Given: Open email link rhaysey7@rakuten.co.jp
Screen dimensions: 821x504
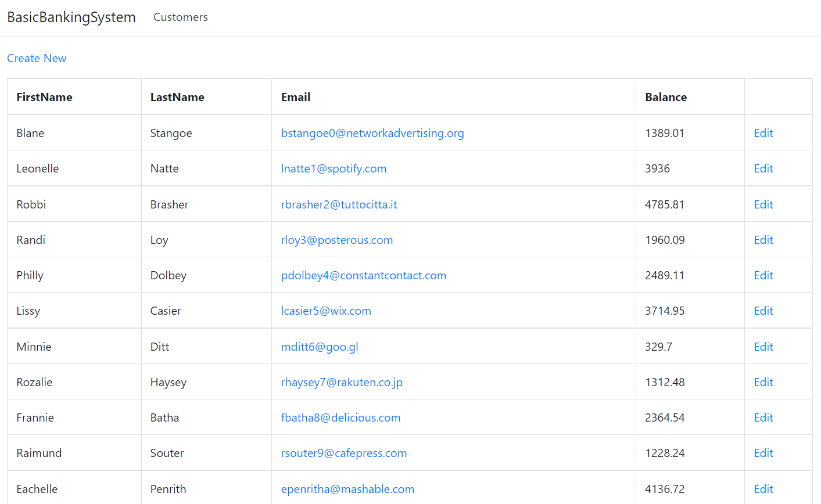Looking at the screenshot, I should (x=341, y=381).
